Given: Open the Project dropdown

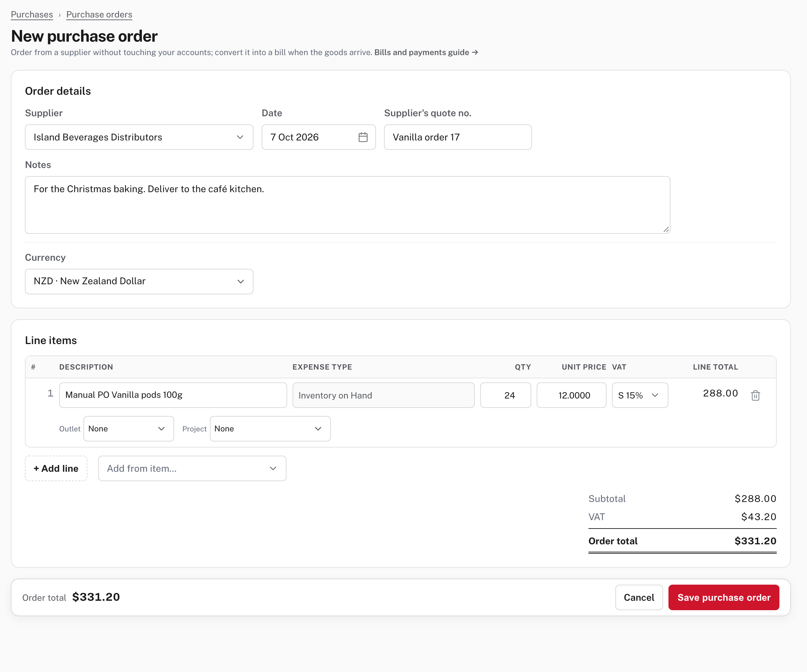Looking at the screenshot, I should [x=270, y=428].
